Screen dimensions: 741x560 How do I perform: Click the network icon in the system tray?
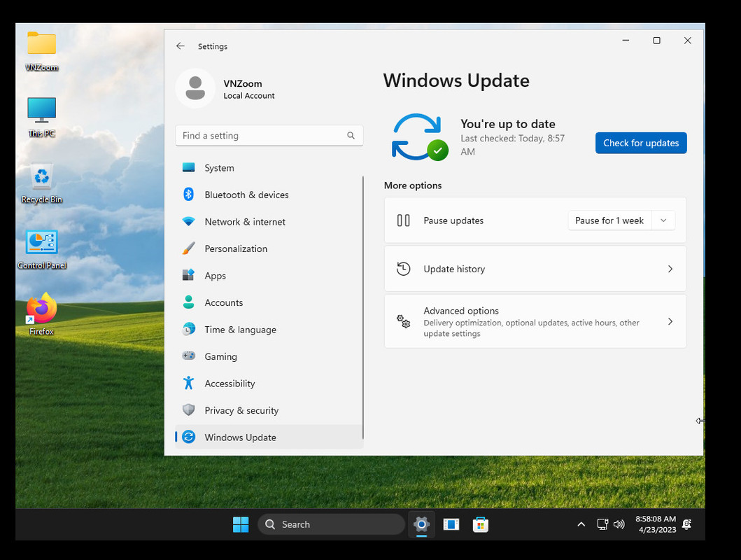point(602,524)
